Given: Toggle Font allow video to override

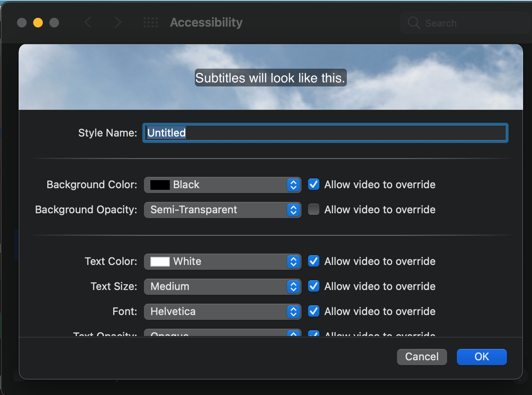Looking at the screenshot, I should point(314,311).
